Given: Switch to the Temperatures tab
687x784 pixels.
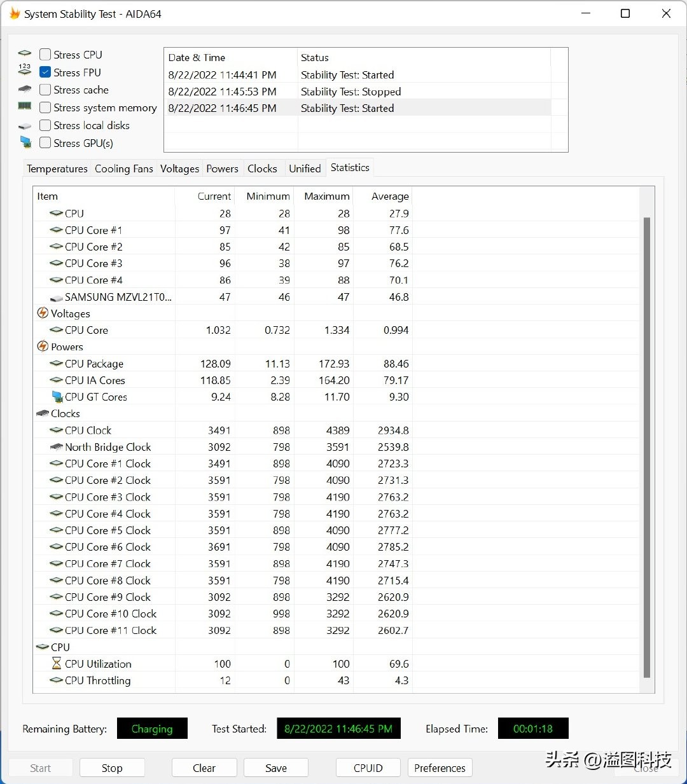Looking at the screenshot, I should 57,168.
